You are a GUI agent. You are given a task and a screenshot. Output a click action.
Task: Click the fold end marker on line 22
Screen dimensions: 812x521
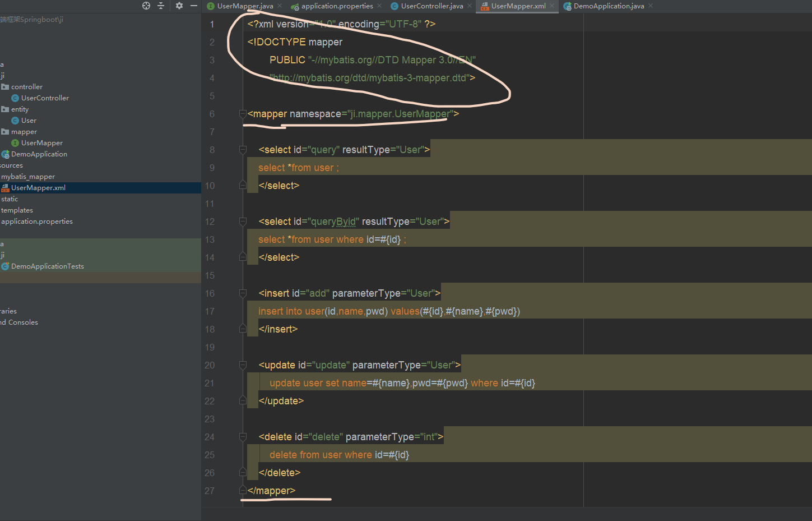click(x=243, y=400)
